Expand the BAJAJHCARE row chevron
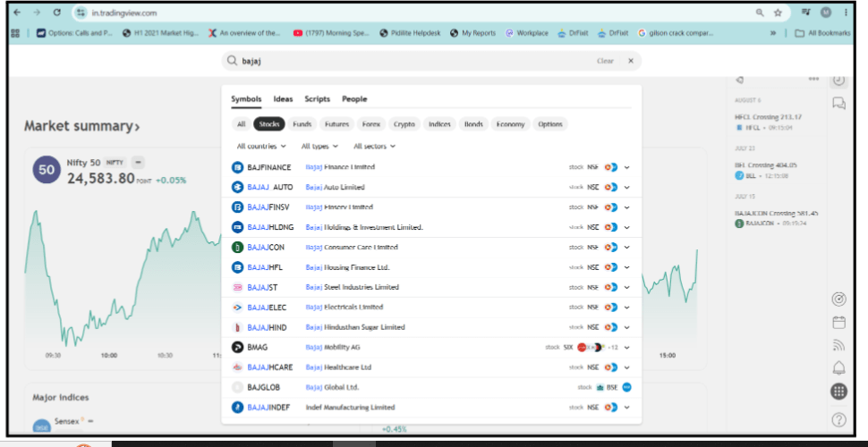Screen dimensions: 868x447 (x=626, y=367)
